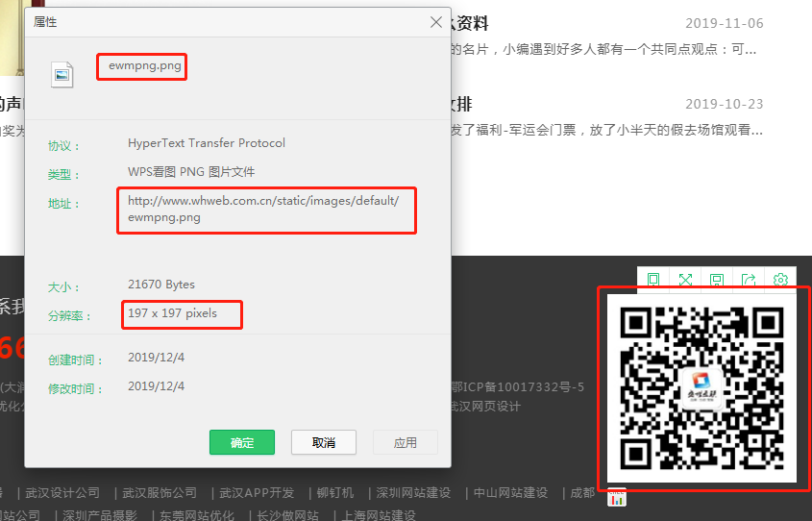Open the 深圳网站建设 footer link
This screenshot has height=521, width=812.
(x=413, y=493)
